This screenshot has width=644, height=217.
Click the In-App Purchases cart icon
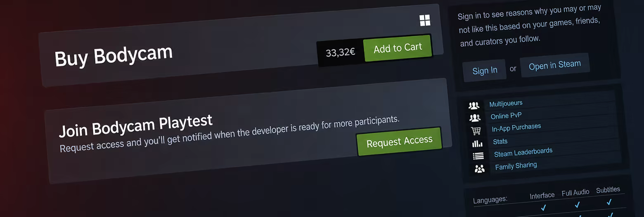pyautogui.click(x=476, y=131)
